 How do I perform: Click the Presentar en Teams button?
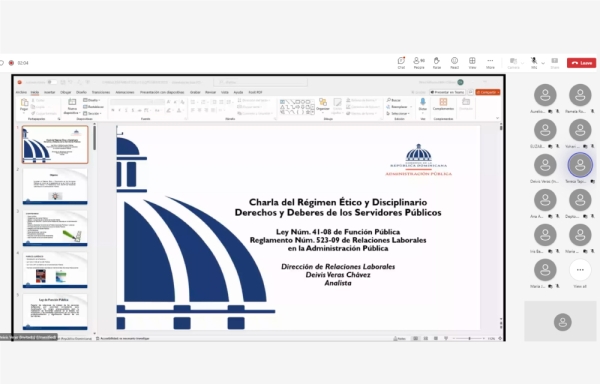click(x=447, y=92)
